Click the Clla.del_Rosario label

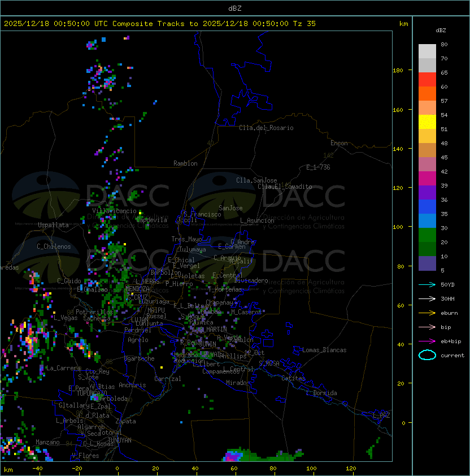coord(266,128)
